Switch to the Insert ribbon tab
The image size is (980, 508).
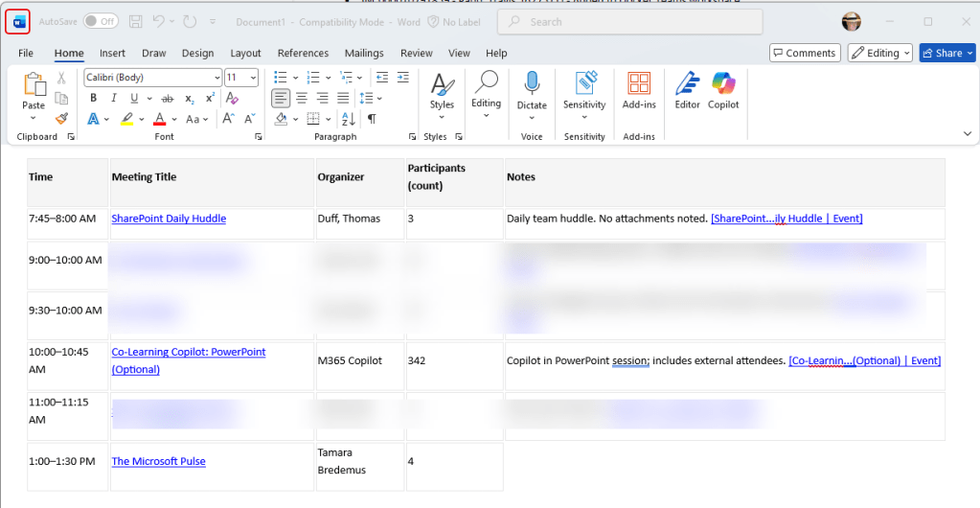112,54
